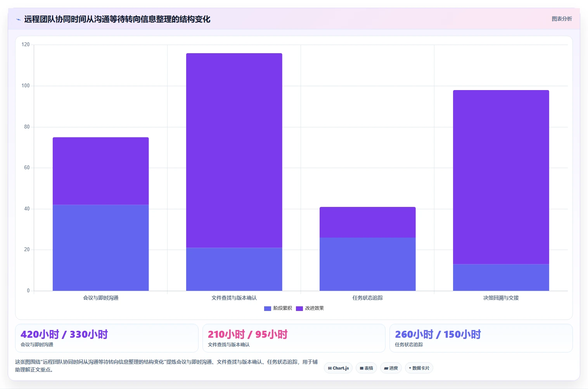Click the 会议与即时沟通 x-axis label
588x389 pixels.
[x=101, y=298]
